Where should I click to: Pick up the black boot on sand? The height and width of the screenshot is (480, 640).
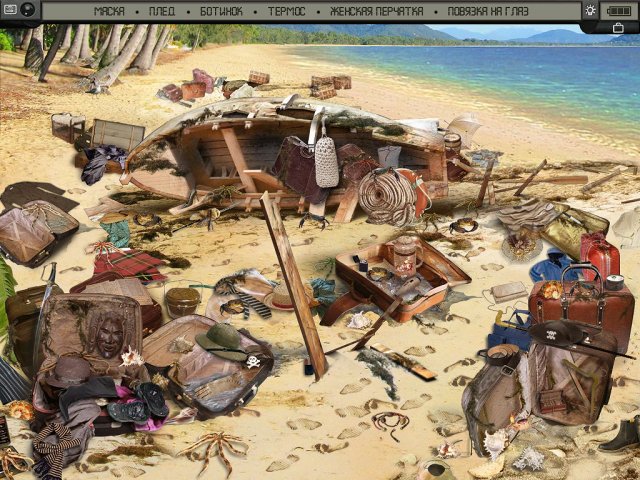pyautogui.click(x=619, y=434)
